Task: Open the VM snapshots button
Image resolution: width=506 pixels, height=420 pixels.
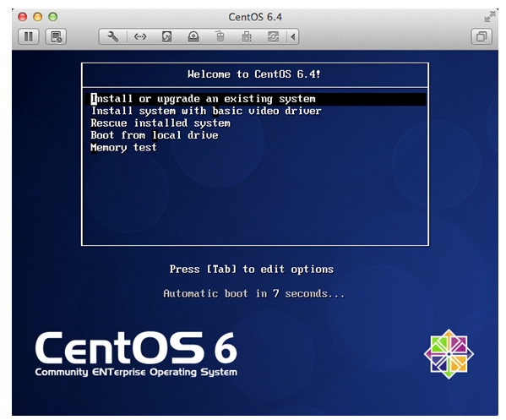Action: (x=56, y=36)
